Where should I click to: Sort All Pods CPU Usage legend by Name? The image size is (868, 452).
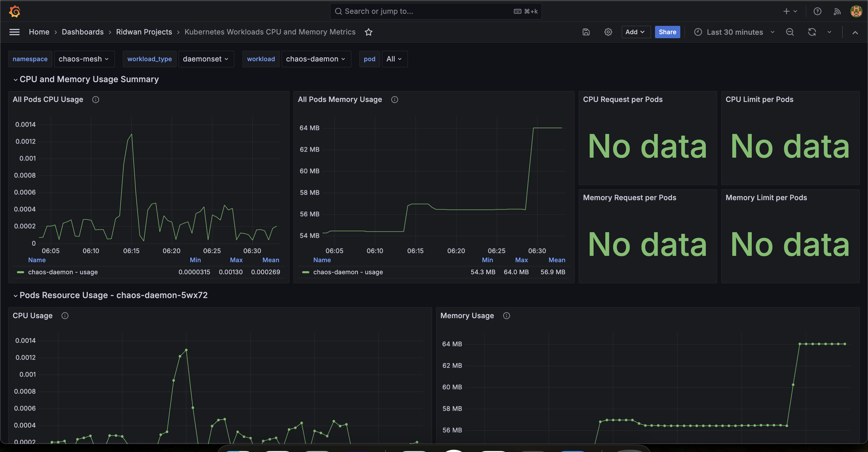coord(37,260)
